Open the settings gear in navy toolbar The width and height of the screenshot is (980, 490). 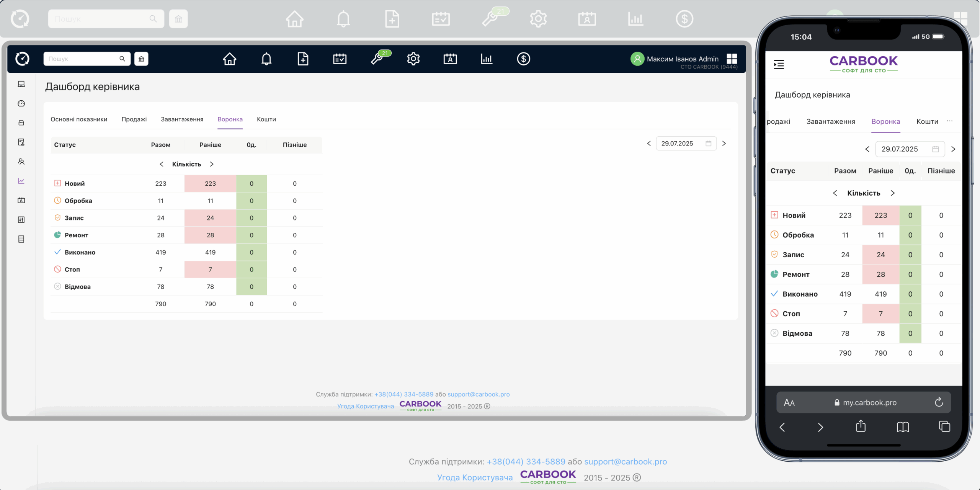(x=413, y=59)
